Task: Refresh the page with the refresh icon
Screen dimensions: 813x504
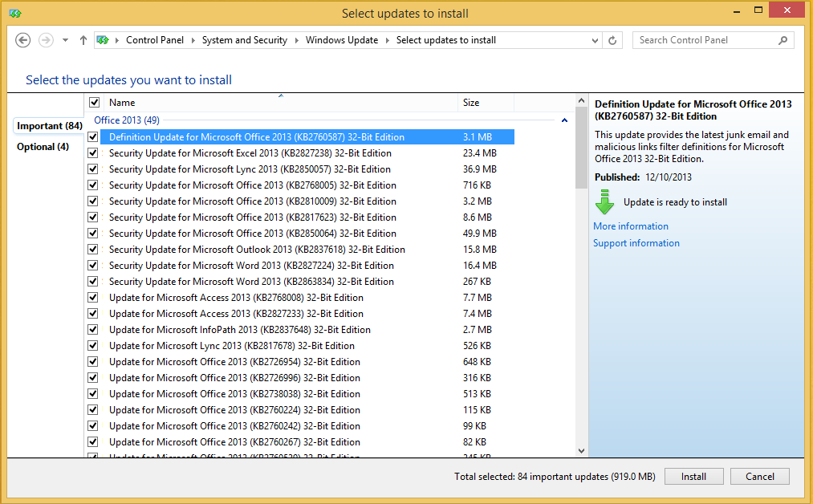Action: 612,40
